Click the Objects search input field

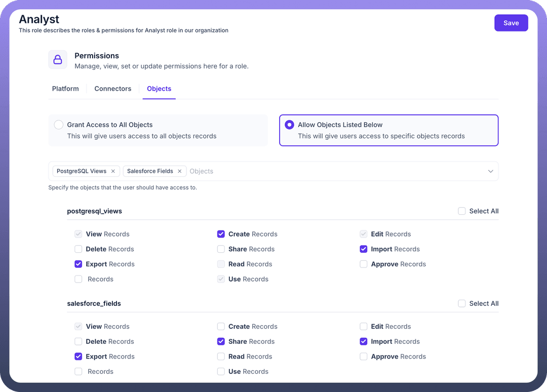tap(334, 171)
